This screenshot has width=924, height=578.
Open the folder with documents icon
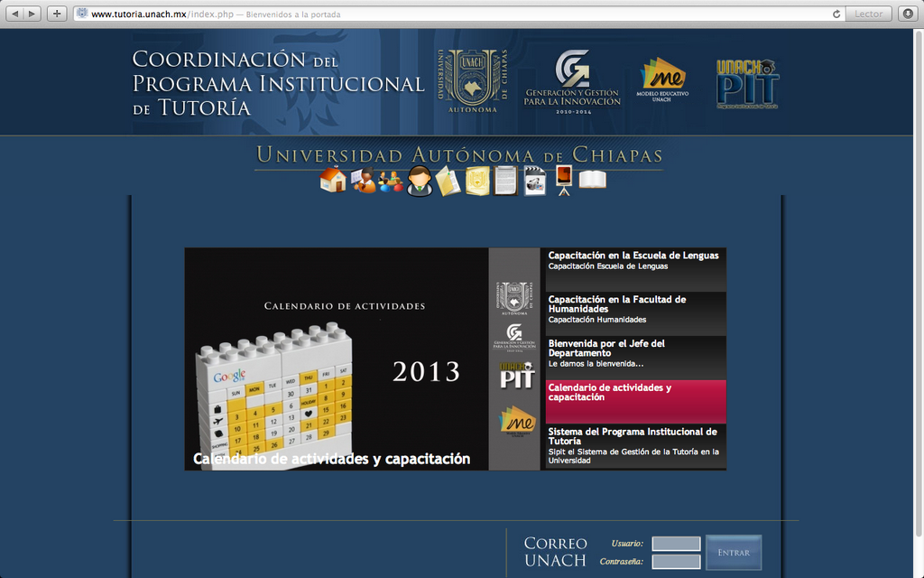pos(448,181)
